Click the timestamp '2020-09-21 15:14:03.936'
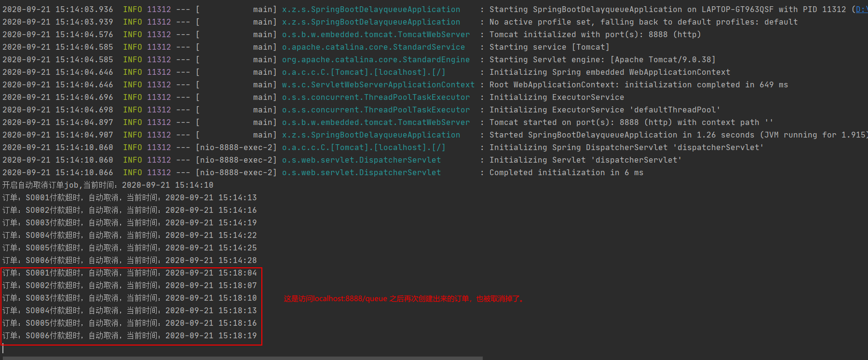868x360 pixels. click(58, 10)
